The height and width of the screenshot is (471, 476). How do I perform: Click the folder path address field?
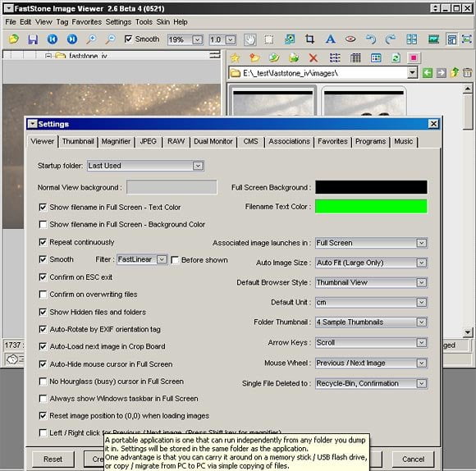pyautogui.click(x=323, y=73)
